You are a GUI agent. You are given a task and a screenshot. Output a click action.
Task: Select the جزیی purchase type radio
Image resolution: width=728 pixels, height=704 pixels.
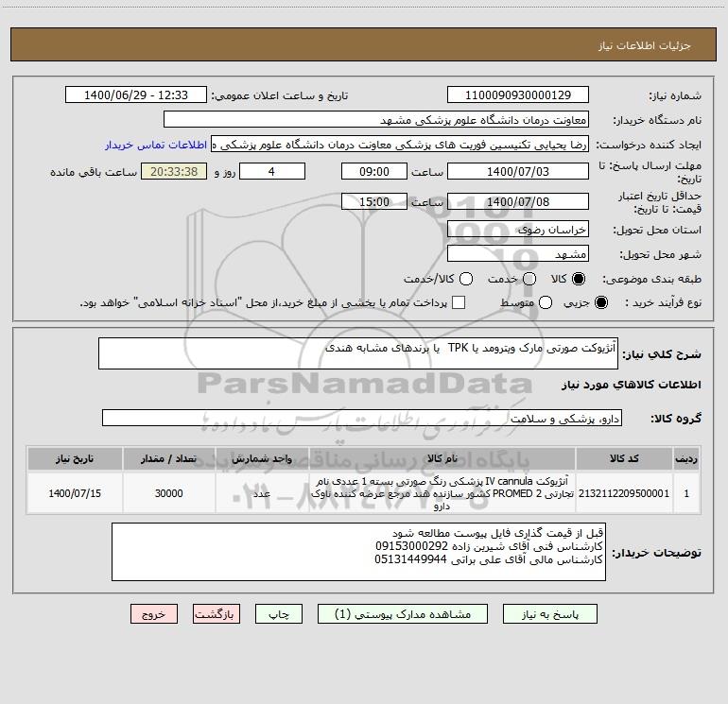[600, 302]
